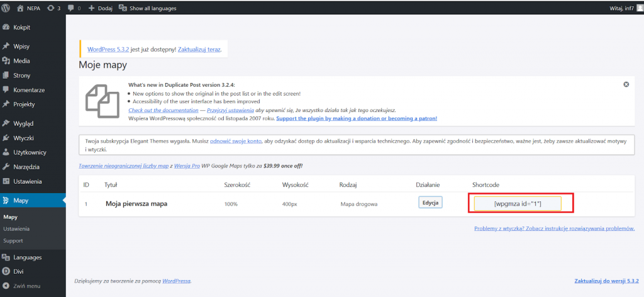Click Check out the documentation link
This screenshot has width=644, height=297.
pos(164,110)
